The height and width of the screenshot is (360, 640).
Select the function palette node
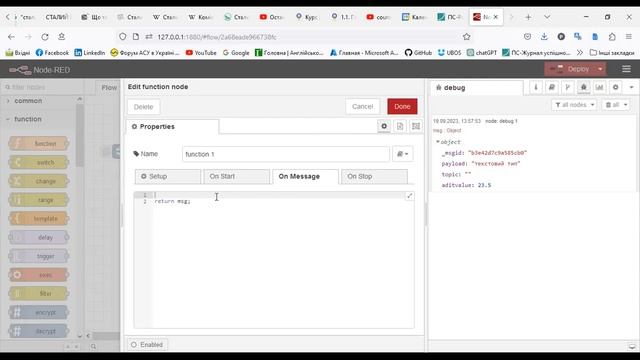39,144
